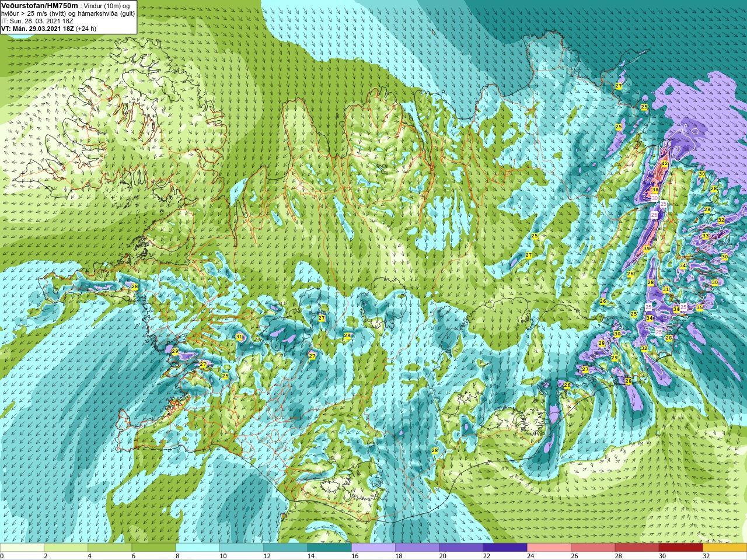Select the legend scale number '10'

click(x=224, y=556)
